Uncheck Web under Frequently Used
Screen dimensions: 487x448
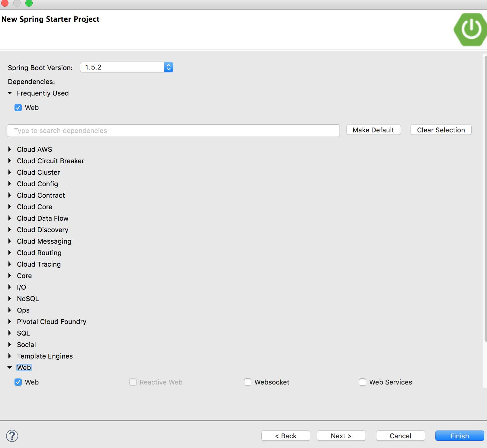point(18,108)
